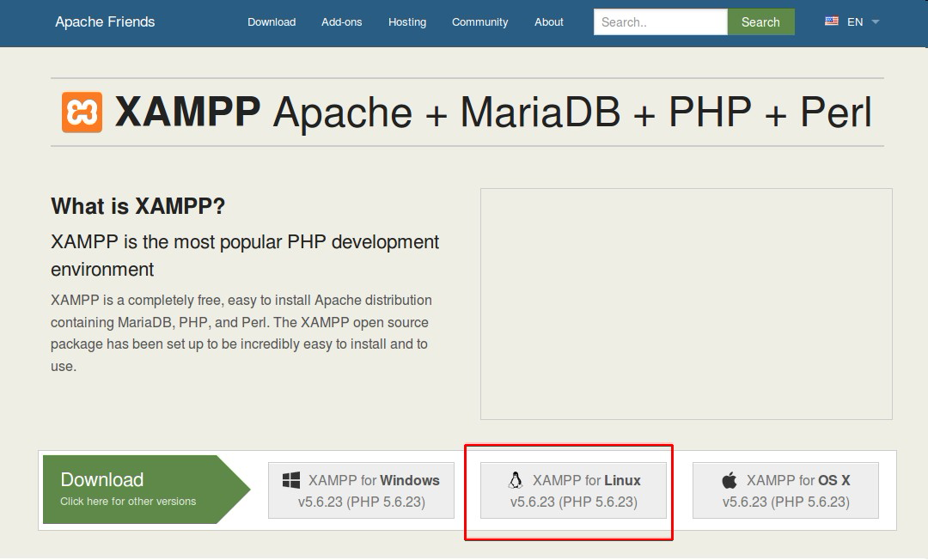928x560 pixels.
Task: Click the EN language label
Action: 855,21
